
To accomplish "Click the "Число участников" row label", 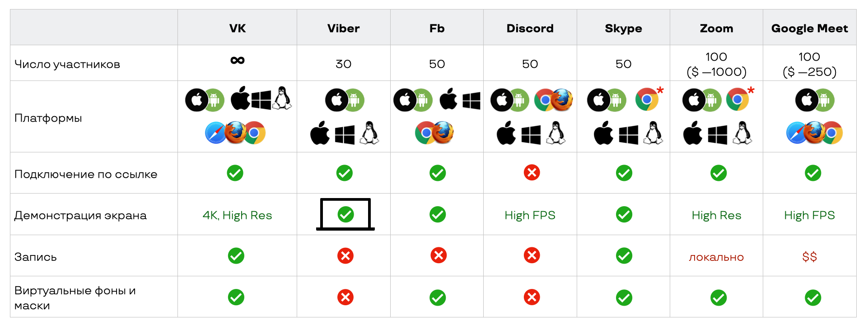I will click(67, 64).
